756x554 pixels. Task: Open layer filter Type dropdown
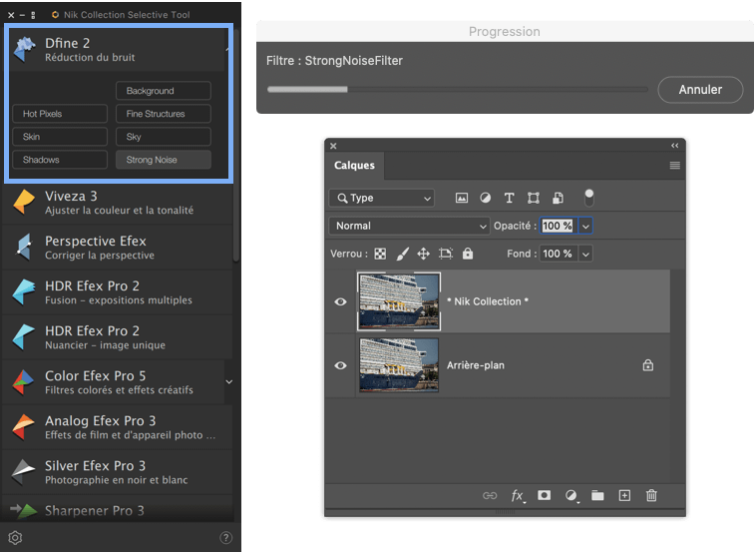(381, 199)
